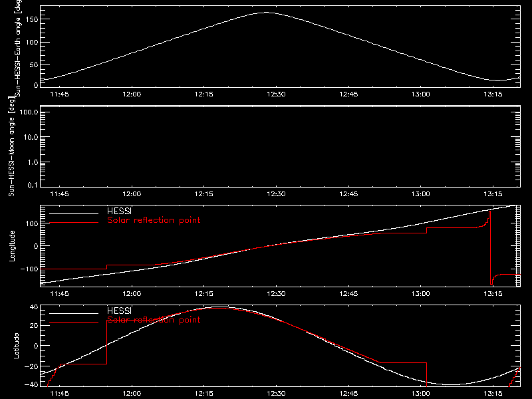
Task: Click the 150 tick on Earth angle axis
Action: pos(33,20)
